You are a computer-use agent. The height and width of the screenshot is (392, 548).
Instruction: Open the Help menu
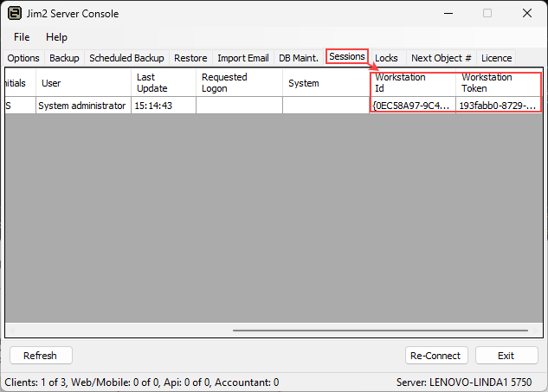56,37
